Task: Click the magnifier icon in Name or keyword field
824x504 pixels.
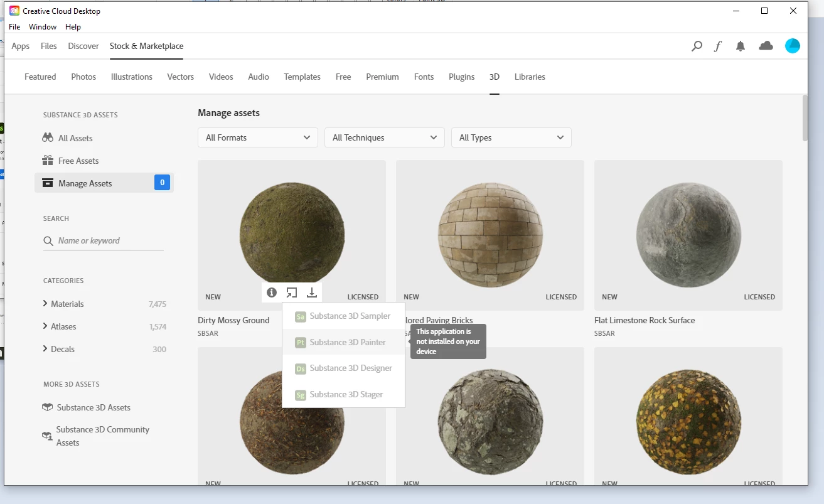Action: (x=48, y=241)
